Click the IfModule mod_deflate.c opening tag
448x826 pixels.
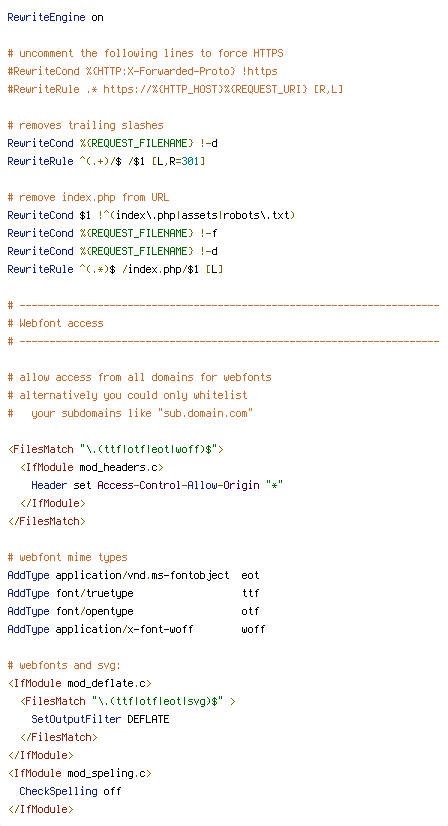[x=80, y=683]
